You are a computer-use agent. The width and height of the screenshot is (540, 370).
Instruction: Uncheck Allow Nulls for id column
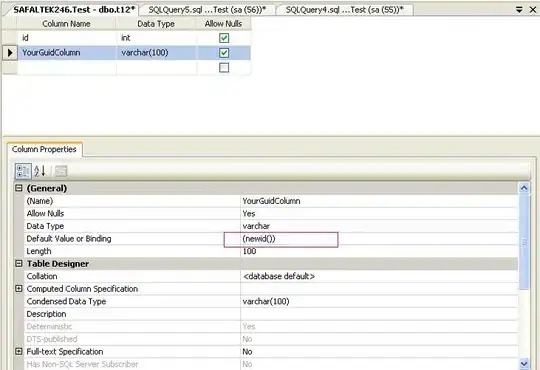(x=224, y=38)
